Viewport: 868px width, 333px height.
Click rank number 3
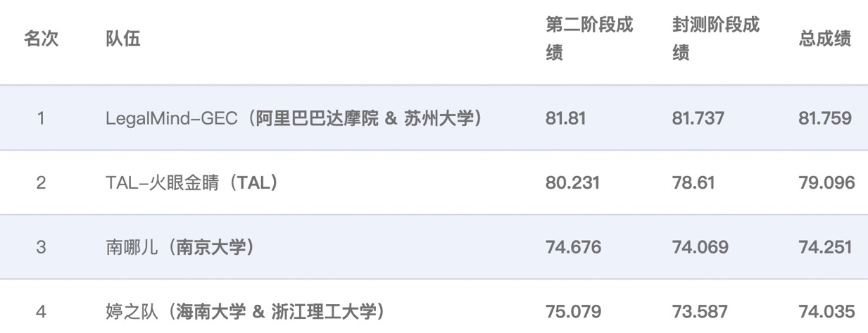click(41, 247)
